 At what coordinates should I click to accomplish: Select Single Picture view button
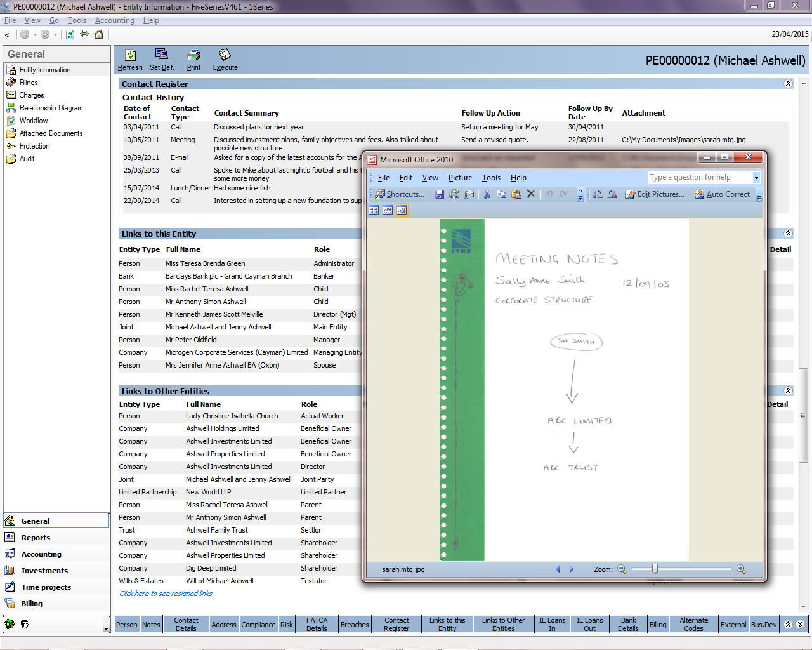(402, 210)
